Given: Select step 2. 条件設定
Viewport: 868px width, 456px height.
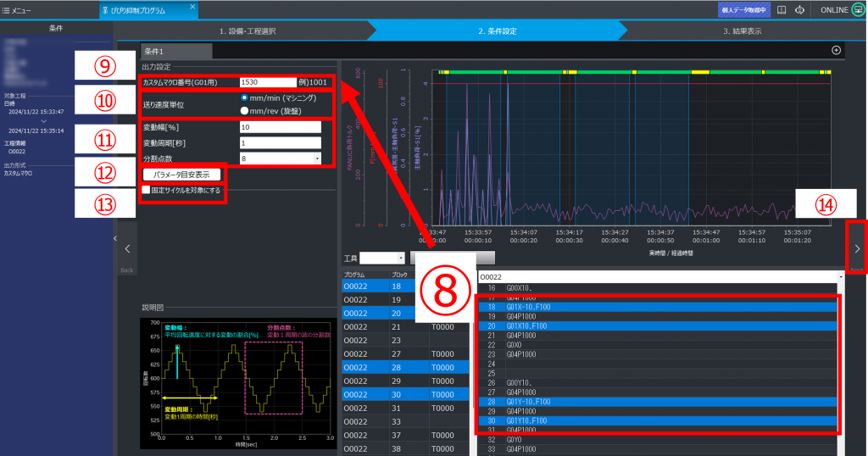Looking at the screenshot, I should [x=497, y=31].
